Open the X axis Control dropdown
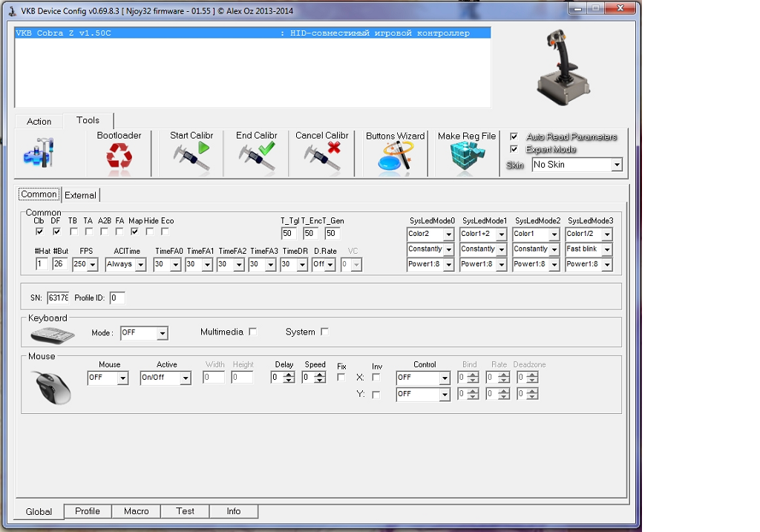Viewport: 760px width, 532px height. click(x=445, y=378)
